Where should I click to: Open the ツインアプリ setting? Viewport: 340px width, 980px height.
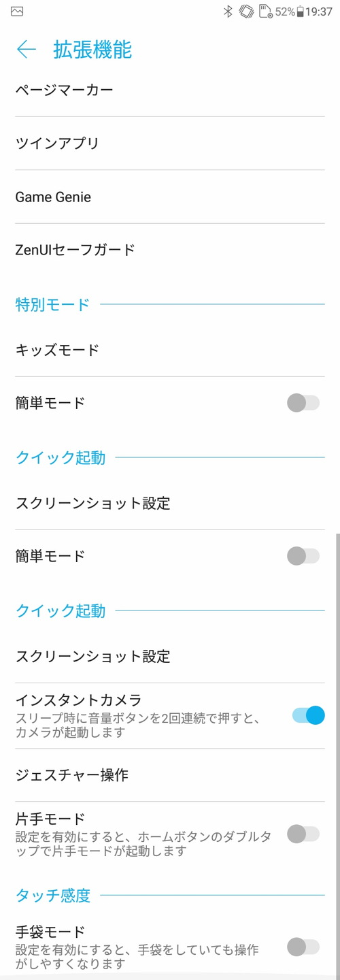coord(170,143)
